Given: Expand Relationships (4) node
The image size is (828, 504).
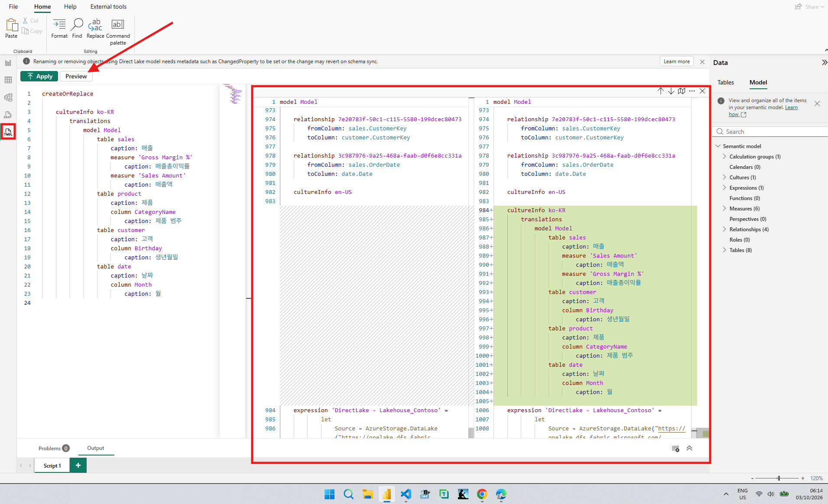Looking at the screenshot, I should [724, 229].
